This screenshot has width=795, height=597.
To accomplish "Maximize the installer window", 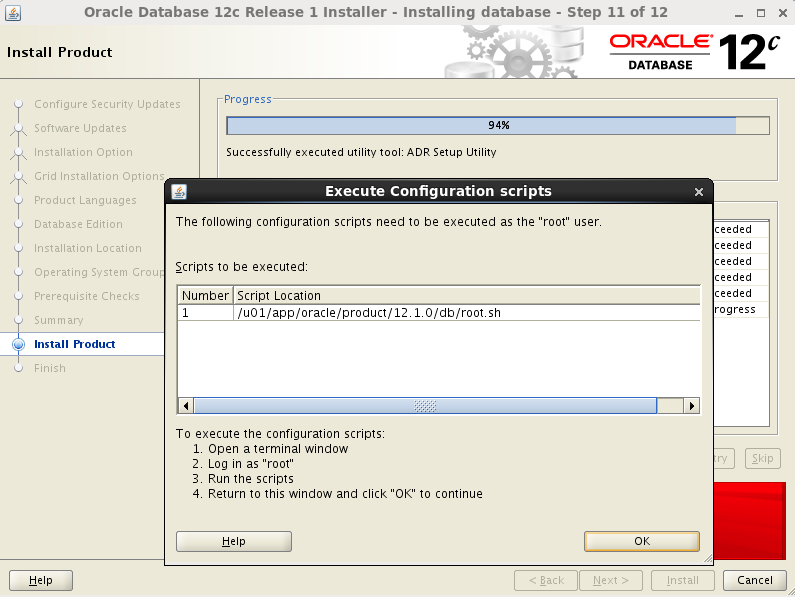I will tap(761, 13).
